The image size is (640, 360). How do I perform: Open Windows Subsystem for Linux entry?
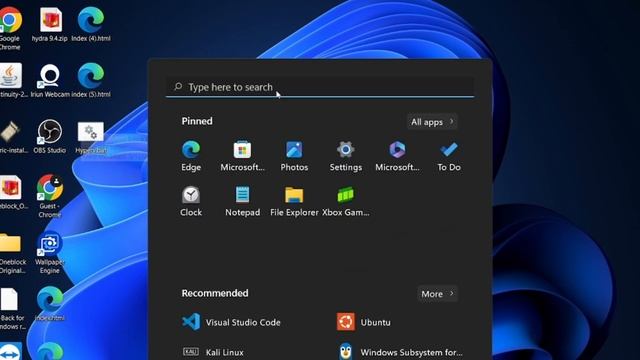(x=400, y=352)
